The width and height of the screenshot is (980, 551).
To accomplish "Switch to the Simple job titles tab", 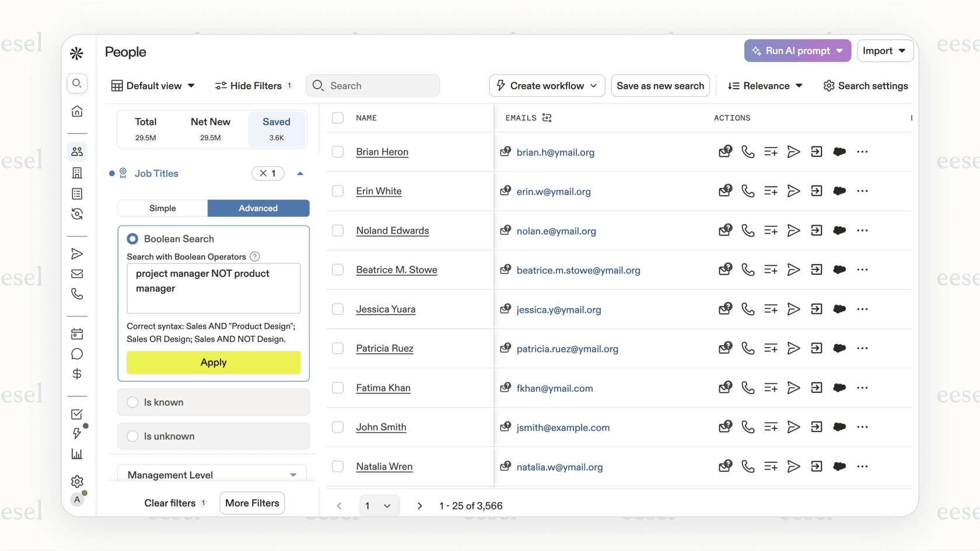I will 162,208.
